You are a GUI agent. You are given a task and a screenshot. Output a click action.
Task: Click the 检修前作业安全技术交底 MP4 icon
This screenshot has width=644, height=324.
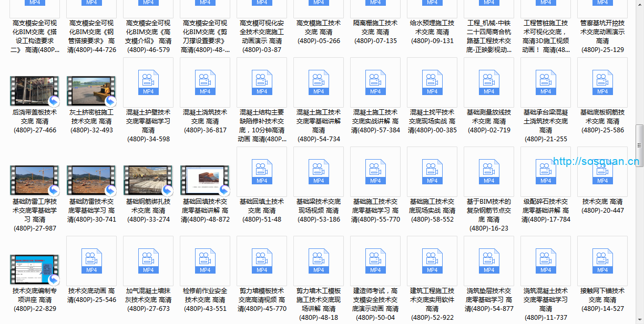coord(205,260)
